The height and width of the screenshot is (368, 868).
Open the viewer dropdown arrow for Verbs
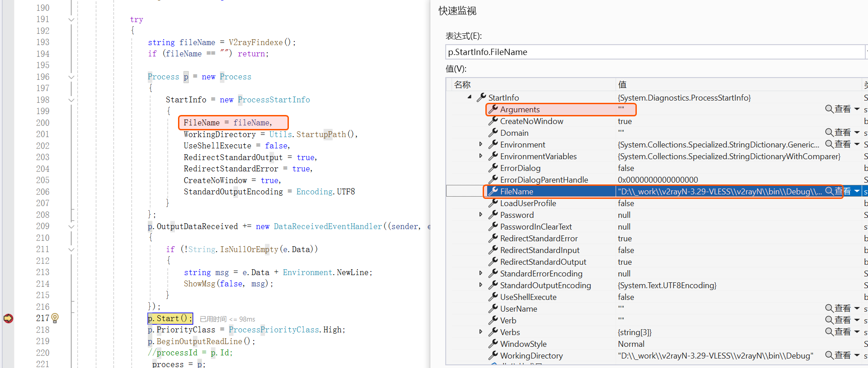(857, 332)
